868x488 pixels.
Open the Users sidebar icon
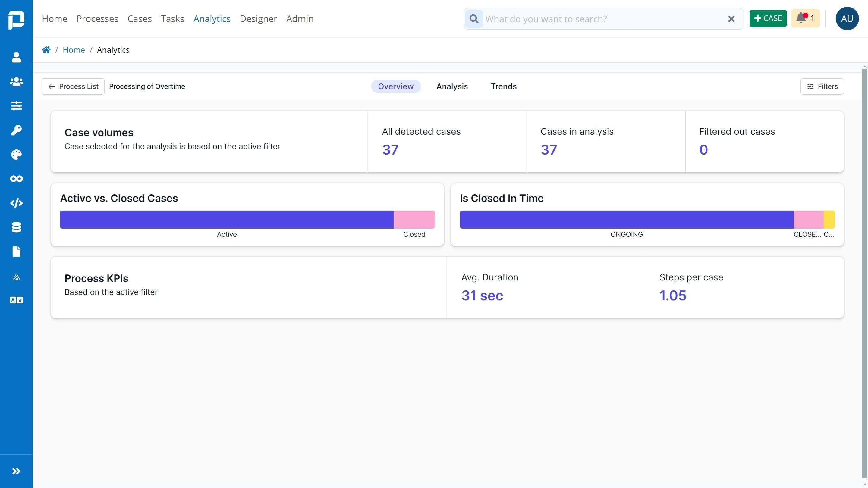point(16,57)
